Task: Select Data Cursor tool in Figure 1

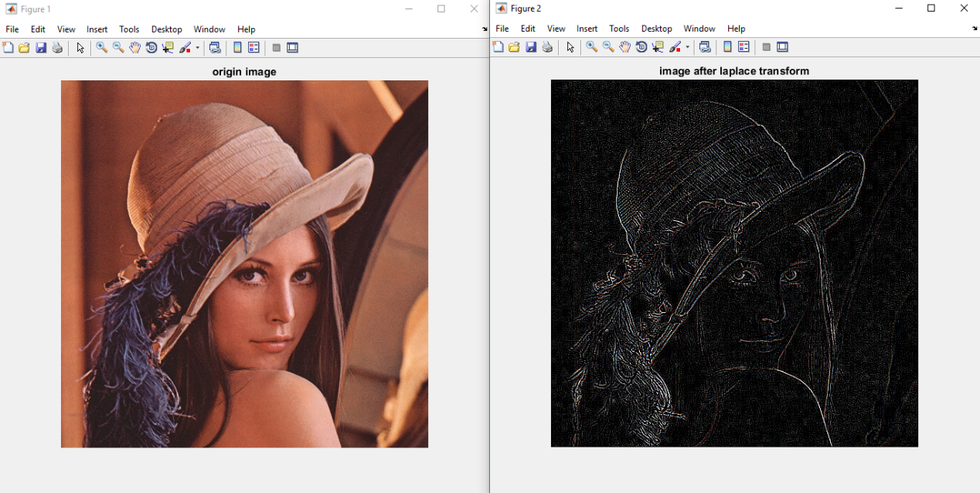Action: (168, 48)
